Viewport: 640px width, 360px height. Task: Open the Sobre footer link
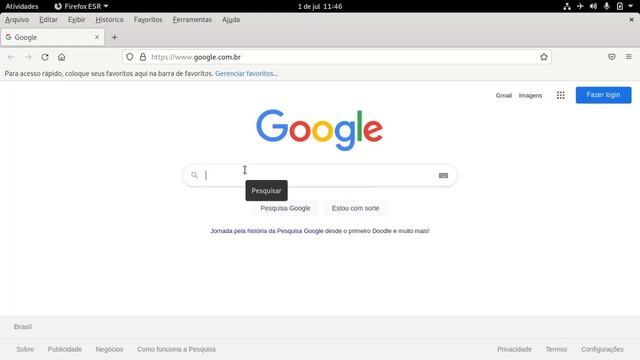(25, 349)
